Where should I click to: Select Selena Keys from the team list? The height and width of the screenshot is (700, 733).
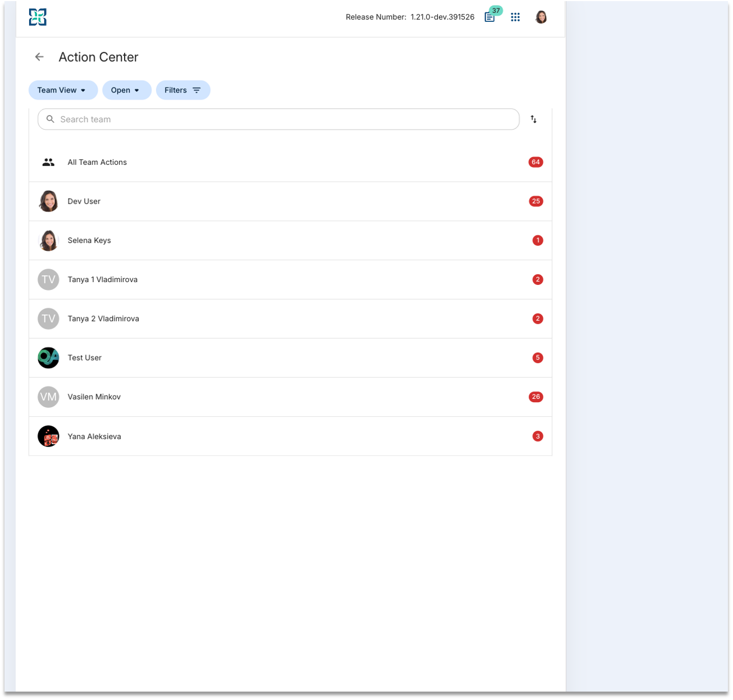(290, 241)
